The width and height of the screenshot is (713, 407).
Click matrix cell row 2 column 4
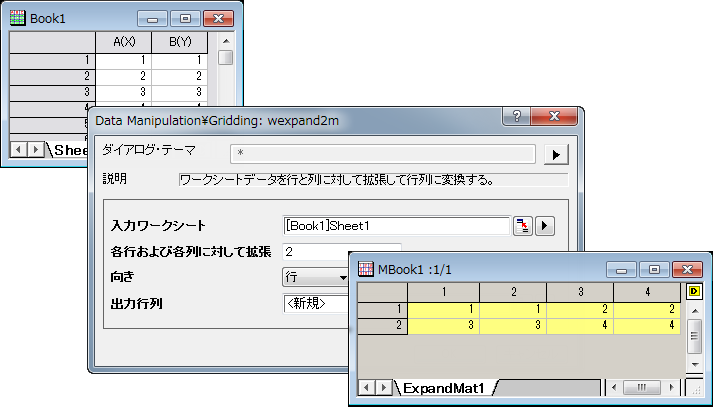[x=647, y=326]
